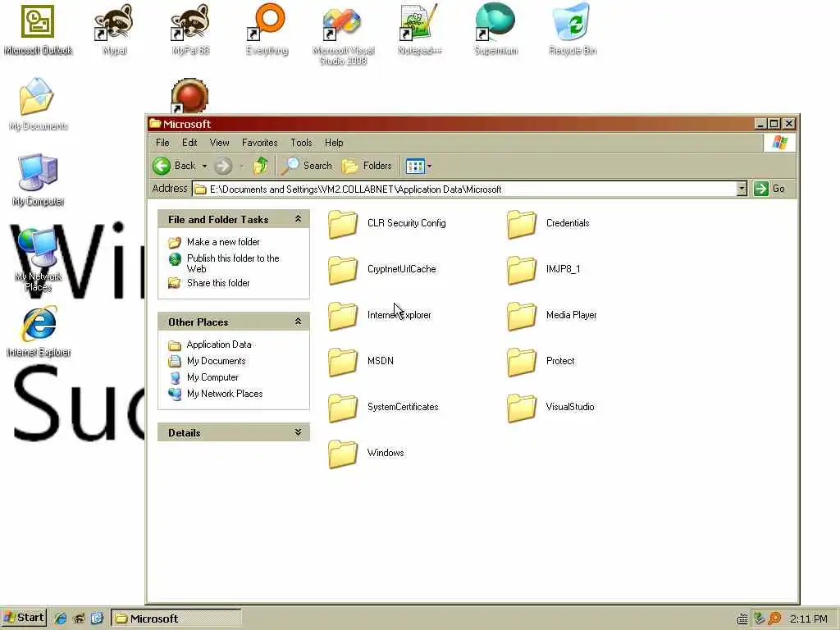Click the Back button
This screenshot has width=840, height=630.
175,166
